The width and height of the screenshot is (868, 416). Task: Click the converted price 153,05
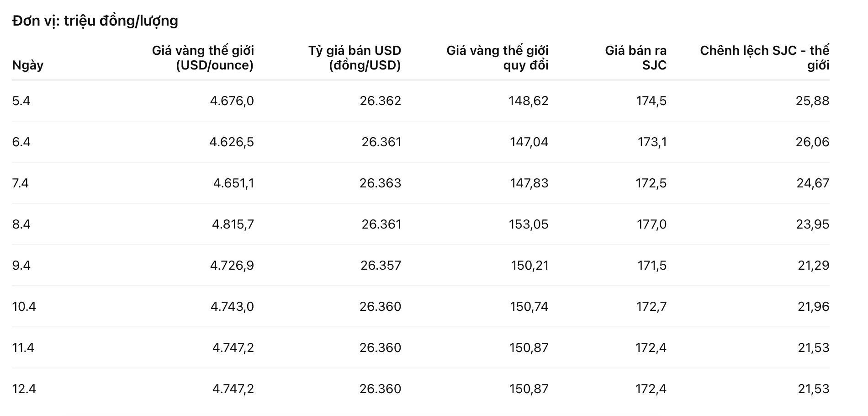coord(529,224)
